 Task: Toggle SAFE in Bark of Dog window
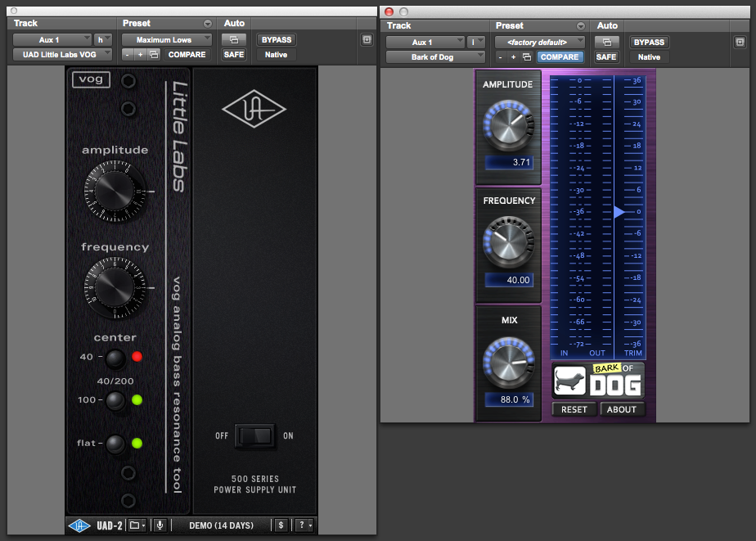coord(606,57)
